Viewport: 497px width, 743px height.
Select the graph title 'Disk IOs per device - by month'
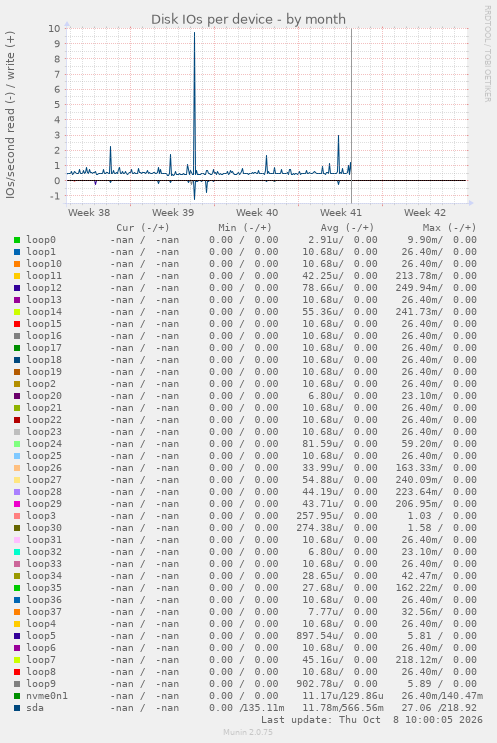(248, 19)
